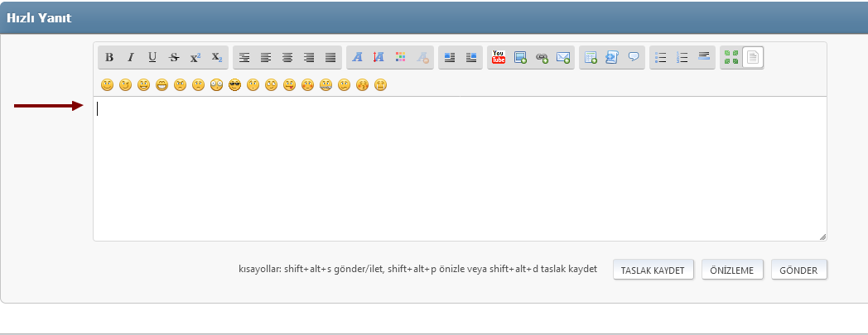Click the Hızlı Yanıt header
Image resolution: width=868 pixels, height=335 pixels.
coord(39,17)
